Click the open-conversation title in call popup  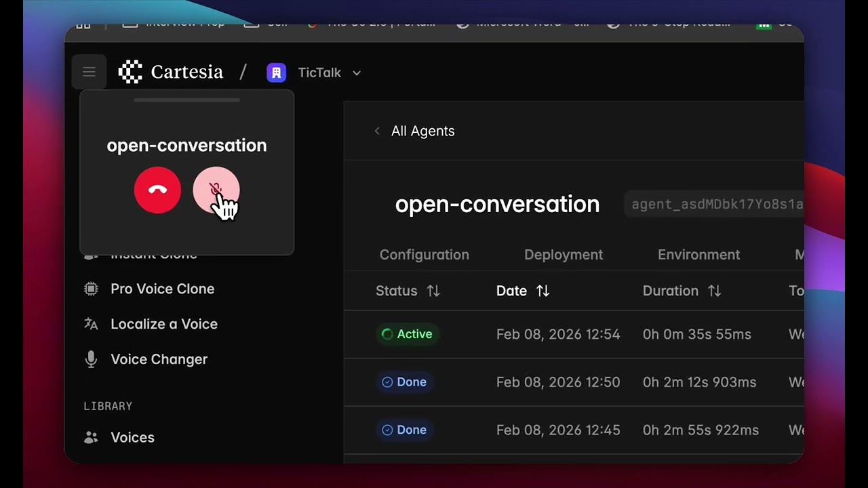pyautogui.click(x=186, y=145)
